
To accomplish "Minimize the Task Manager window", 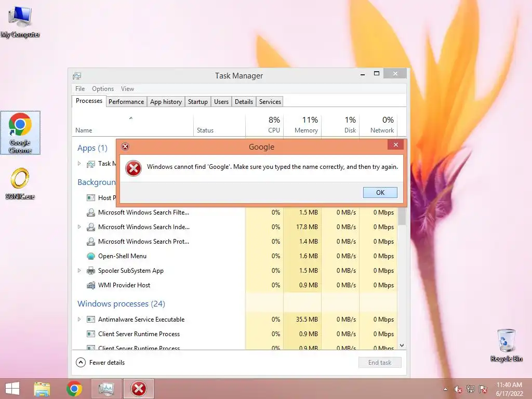I will pyautogui.click(x=363, y=73).
